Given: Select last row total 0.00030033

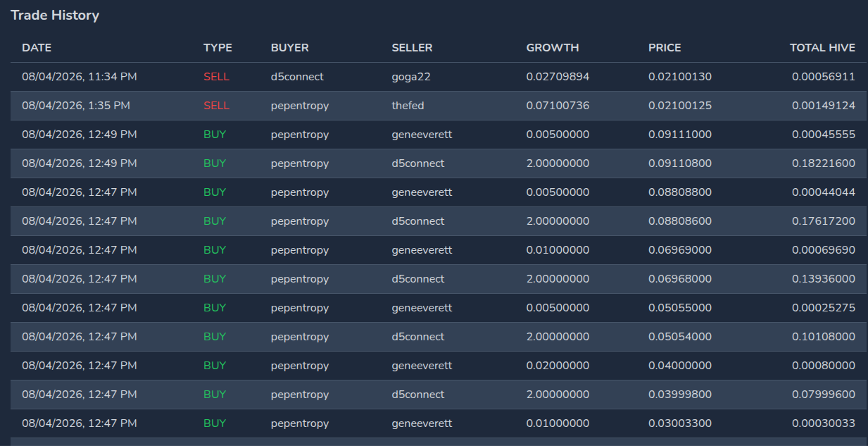Looking at the screenshot, I should click(x=824, y=423).
